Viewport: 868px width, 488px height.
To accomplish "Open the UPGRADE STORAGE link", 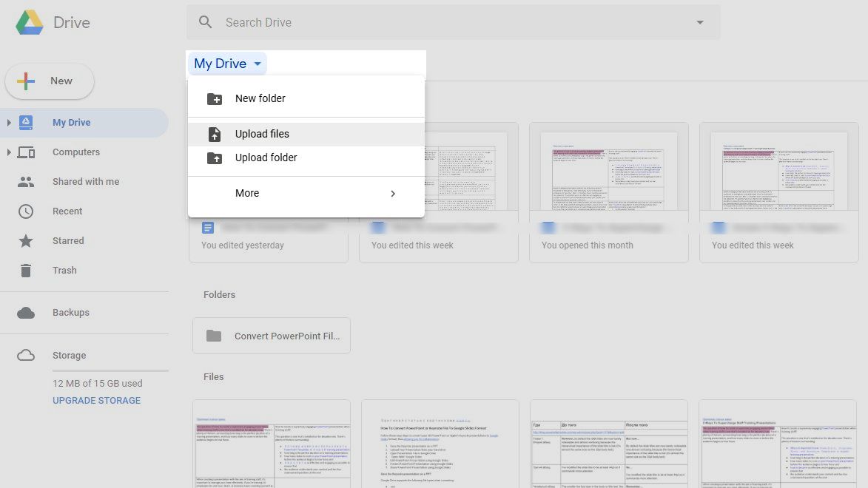I will [x=96, y=400].
